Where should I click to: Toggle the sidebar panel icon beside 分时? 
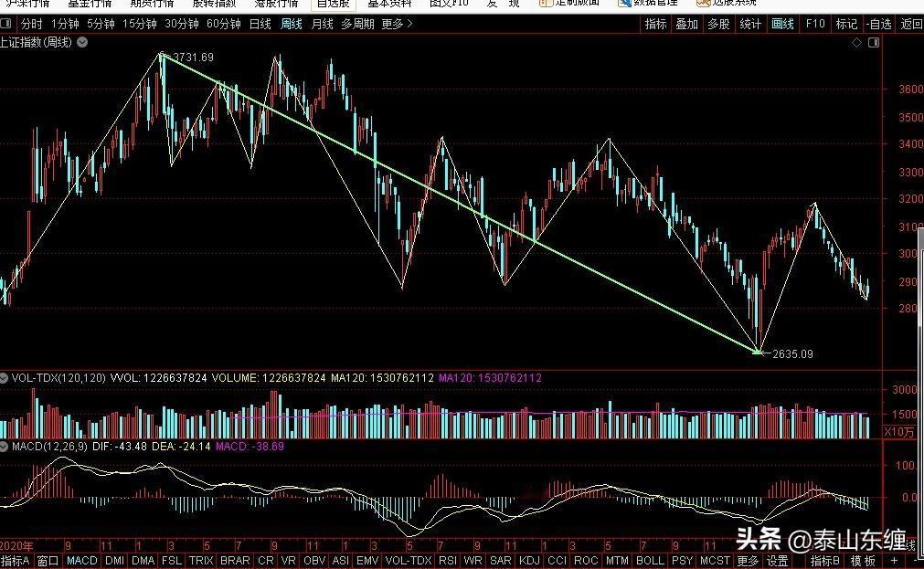point(5,24)
